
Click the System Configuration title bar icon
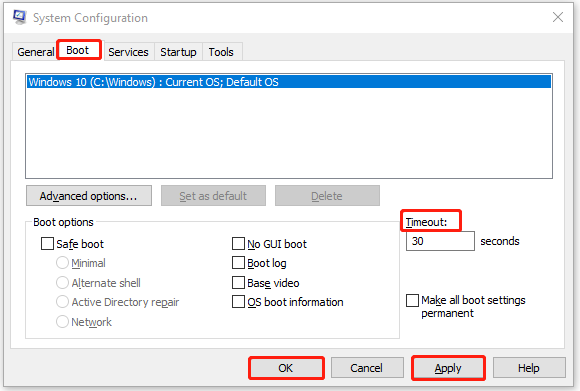[19, 17]
